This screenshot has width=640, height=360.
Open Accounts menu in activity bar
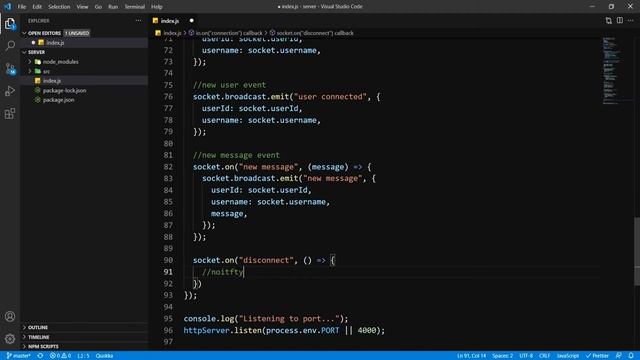click(10, 317)
